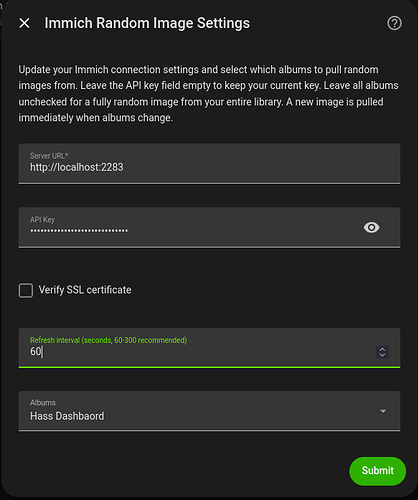Screen dimensions: 418x500
Task: Click inside the Refresh interval field
Action: click(209, 348)
